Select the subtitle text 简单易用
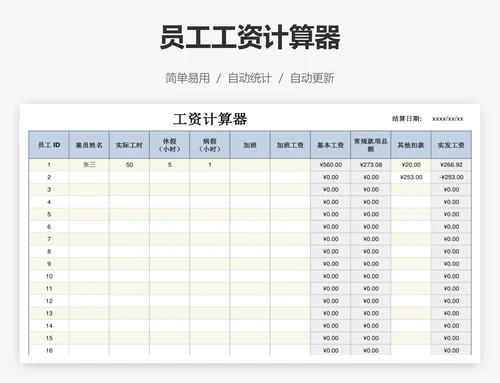Screen dimensions: 500x383 pyautogui.click(x=188, y=78)
